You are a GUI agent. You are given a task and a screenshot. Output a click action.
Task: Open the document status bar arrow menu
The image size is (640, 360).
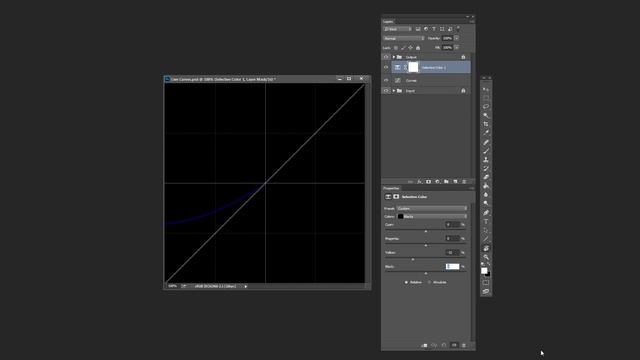[x=246, y=287]
